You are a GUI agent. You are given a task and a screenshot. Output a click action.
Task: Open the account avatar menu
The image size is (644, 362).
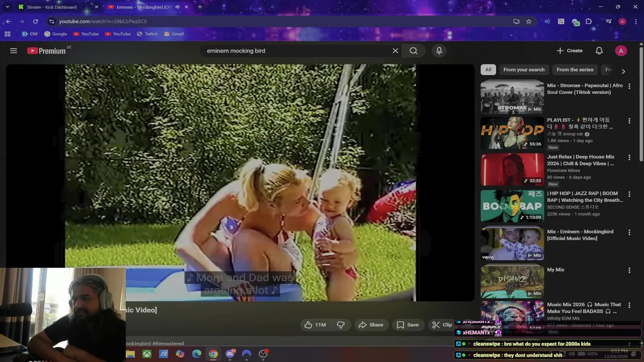click(621, 51)
